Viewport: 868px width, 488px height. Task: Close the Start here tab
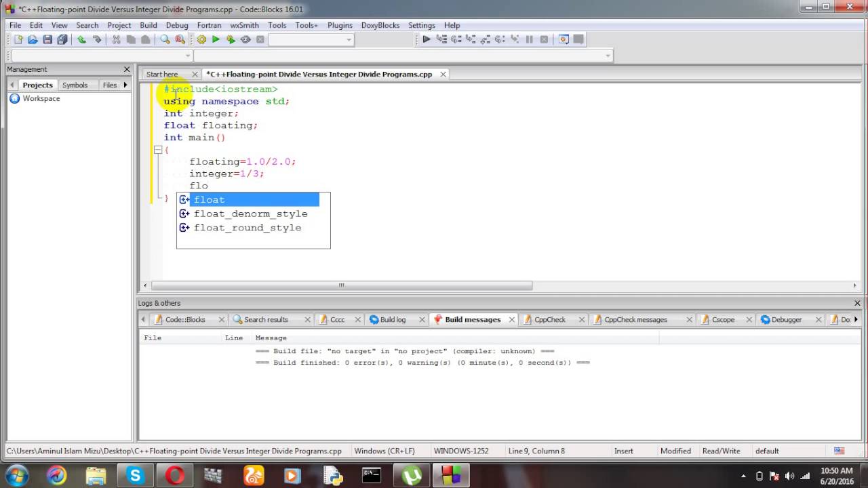tap(195, 75)
